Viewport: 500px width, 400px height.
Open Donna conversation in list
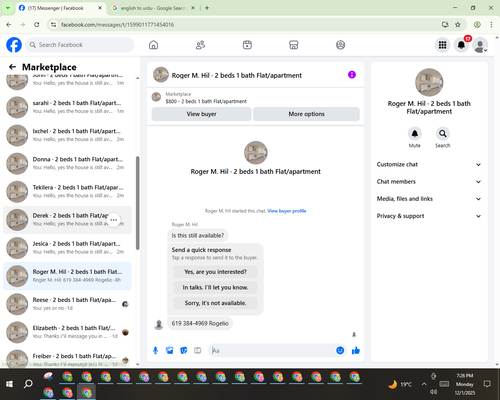(67, 163)
